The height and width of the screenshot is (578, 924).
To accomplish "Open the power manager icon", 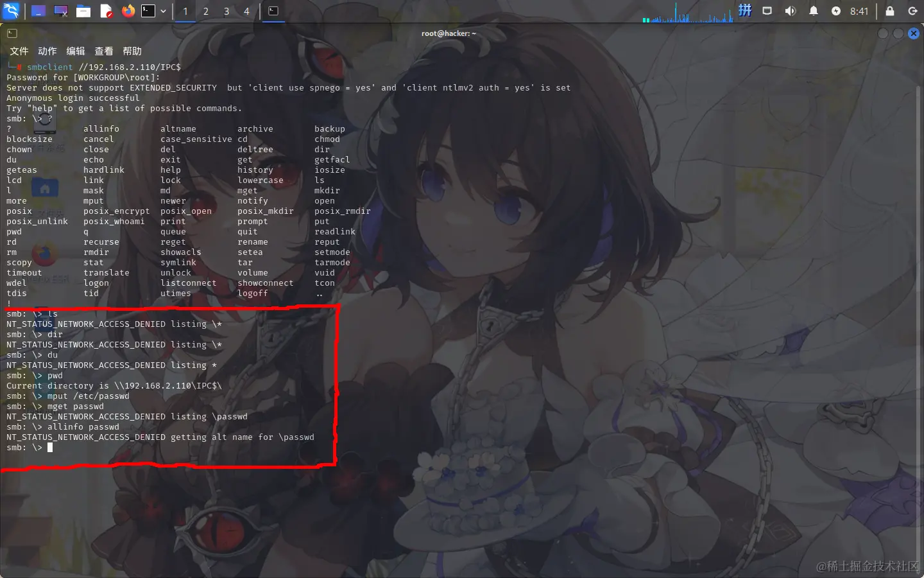I will click(836, 11).
